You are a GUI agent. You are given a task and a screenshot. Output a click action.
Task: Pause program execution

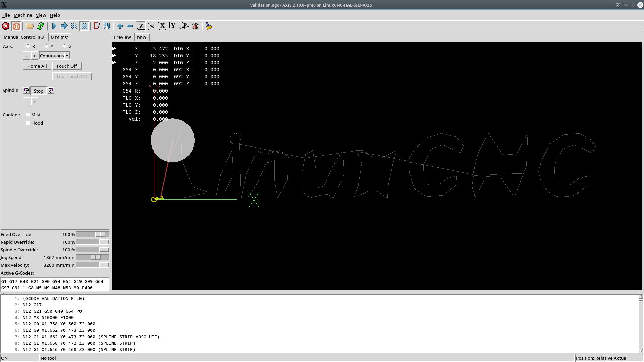[74, 26]
